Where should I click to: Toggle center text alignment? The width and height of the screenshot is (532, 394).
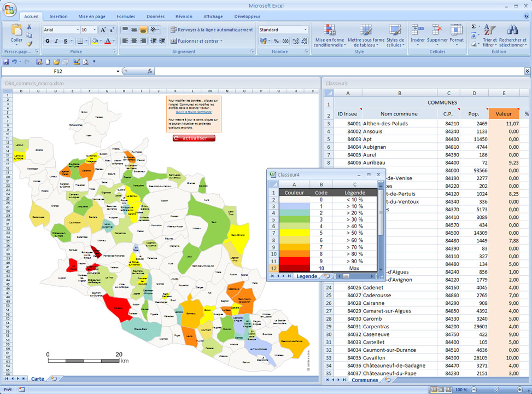(x=134, y=41)
